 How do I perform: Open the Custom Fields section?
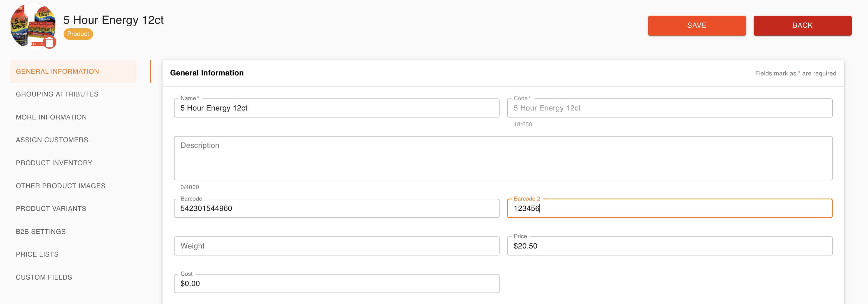(x=44, y=277)
